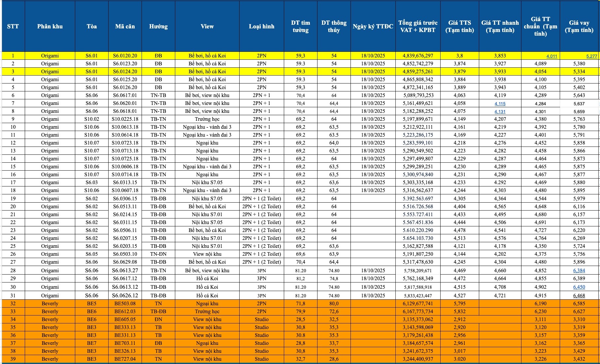This screenshot has width=600, height=364.
Task: Select unit code cell S6.0120.20
Action: [125, 56]
